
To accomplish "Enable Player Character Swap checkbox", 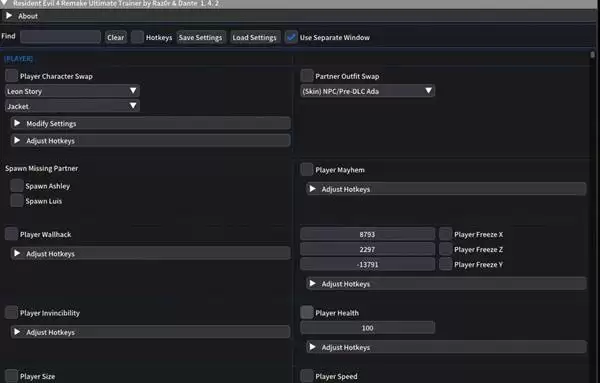I will (11, 76).
